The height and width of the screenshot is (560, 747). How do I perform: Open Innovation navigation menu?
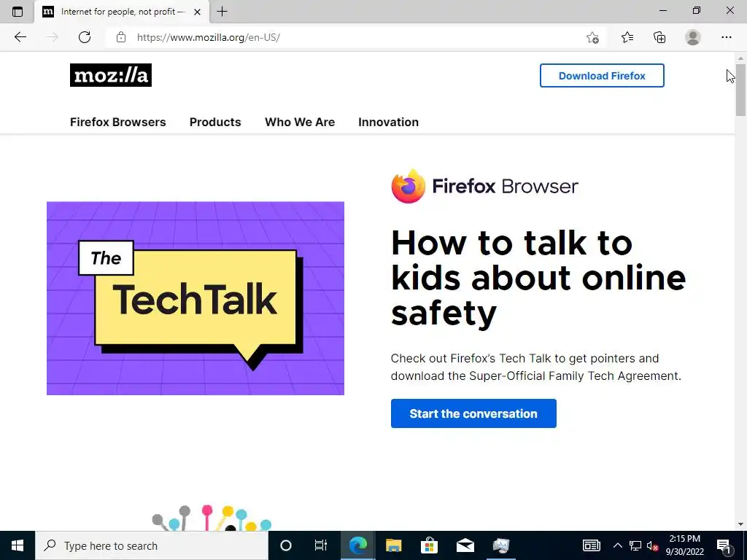(388, 122)
